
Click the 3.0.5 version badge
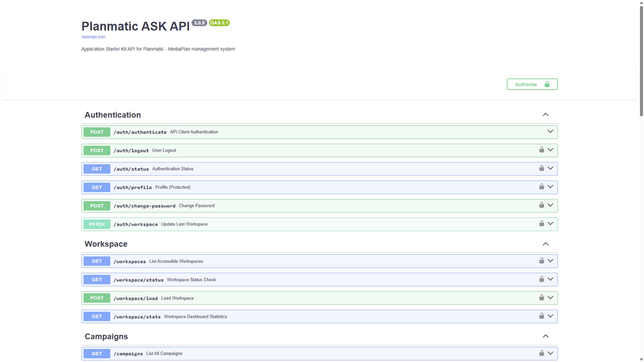[199, 23]
